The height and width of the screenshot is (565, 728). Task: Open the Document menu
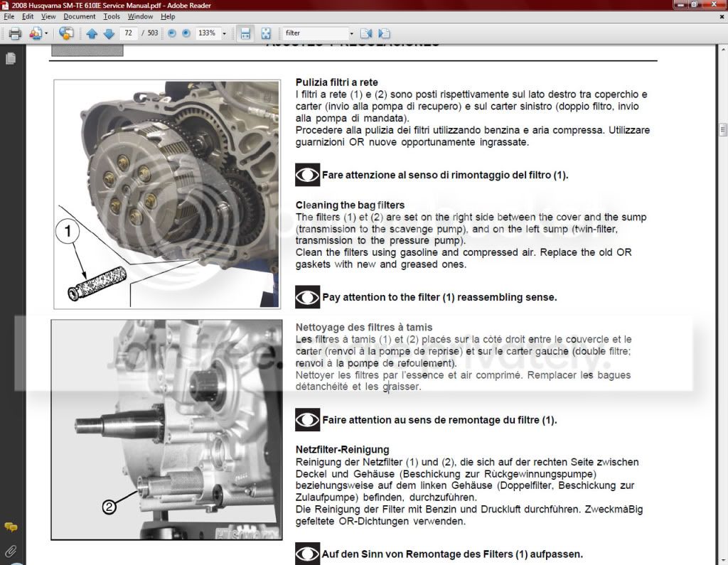pyautogui.click(x=80, y=16)
